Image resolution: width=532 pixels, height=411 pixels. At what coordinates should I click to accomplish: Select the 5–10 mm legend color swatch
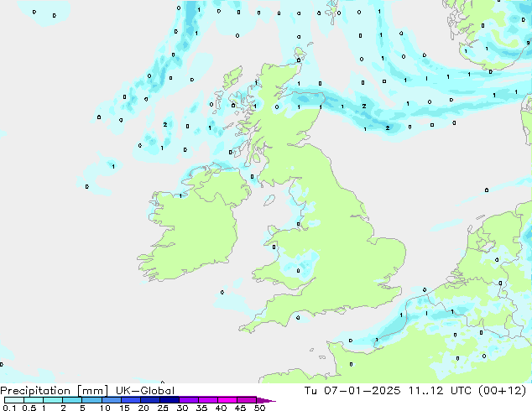click(91, 400)
